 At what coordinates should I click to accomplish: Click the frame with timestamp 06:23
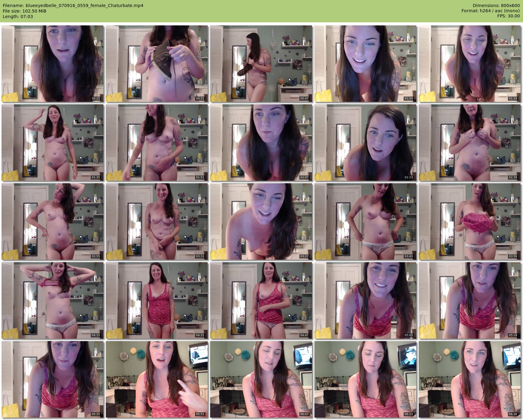[365, 379]
